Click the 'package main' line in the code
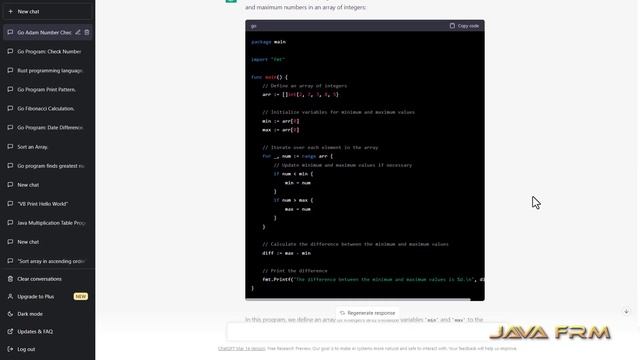 tap(268, 42)
